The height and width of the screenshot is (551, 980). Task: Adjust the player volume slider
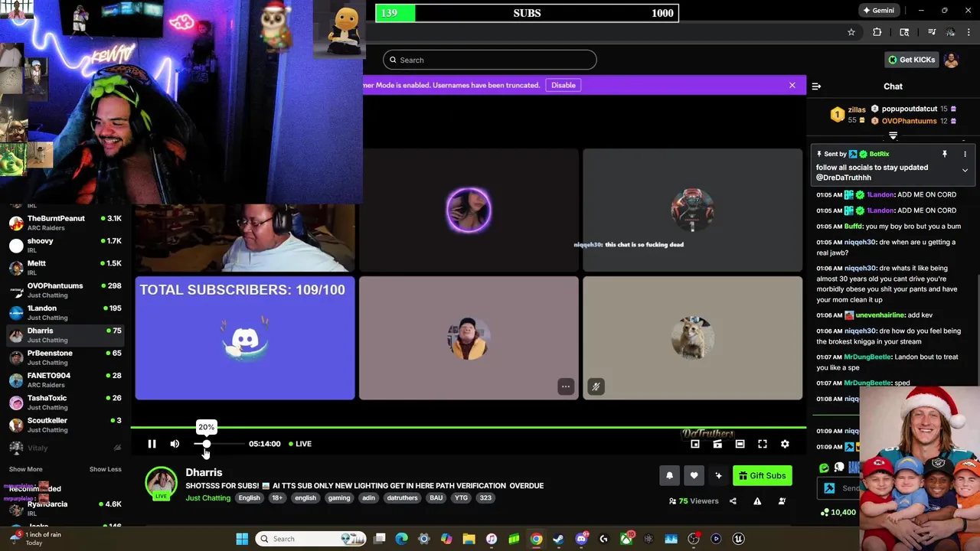(217, 444)
